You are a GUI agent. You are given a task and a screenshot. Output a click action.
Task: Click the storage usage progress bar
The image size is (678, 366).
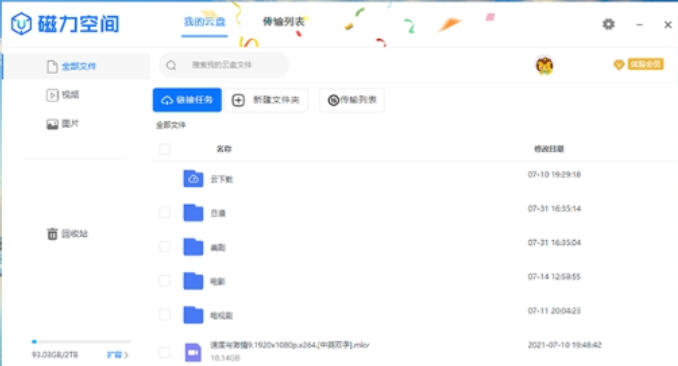tap(81, 341)
